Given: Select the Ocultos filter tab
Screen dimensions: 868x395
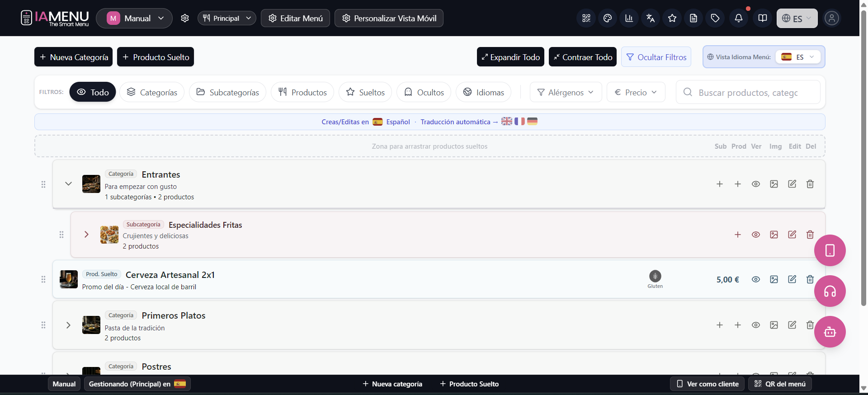Looking at the screenshot, I should pyautogui.click(x=424, y=92).
